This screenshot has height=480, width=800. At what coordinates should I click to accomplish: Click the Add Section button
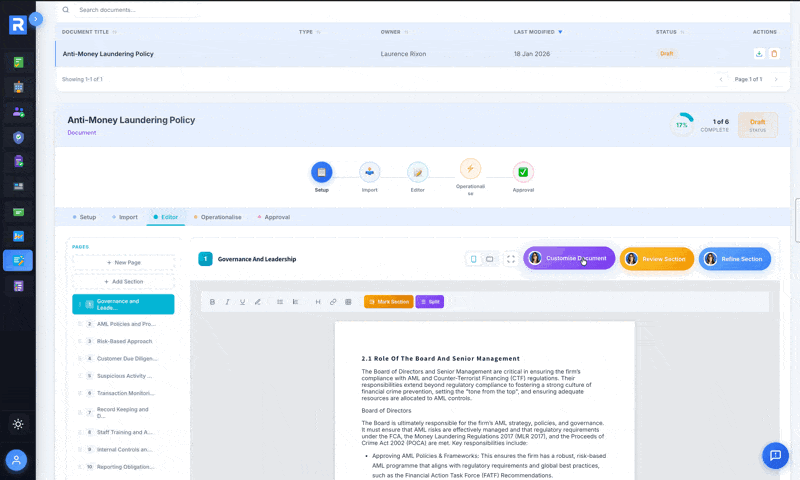(123, 282)
